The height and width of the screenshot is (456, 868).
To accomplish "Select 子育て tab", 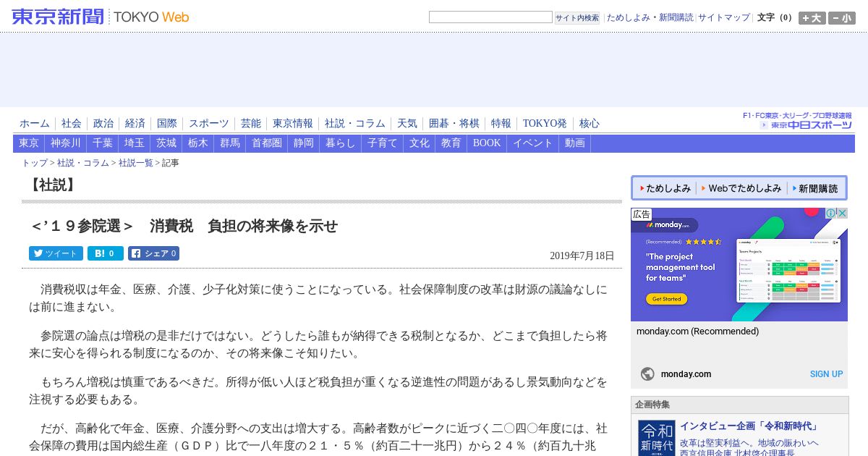I will coord(383,143).
